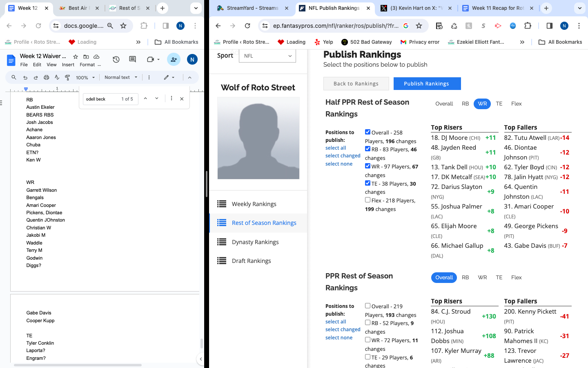588x368 pixels.
Task: Open more toolbar options in Docs
Action: pyautogui.click(x=149, y=77)
